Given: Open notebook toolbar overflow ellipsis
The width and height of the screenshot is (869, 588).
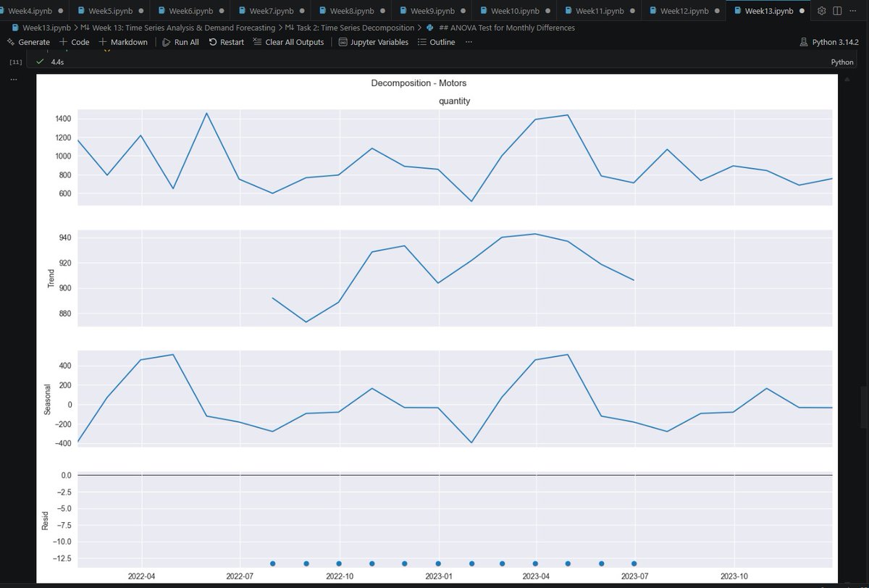Looking at the screenshot, I should (469, 42).
